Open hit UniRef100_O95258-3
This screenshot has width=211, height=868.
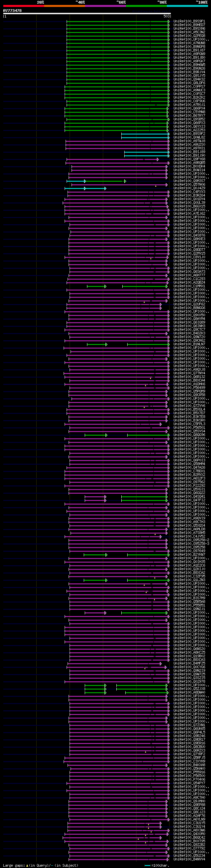point(191,544)
